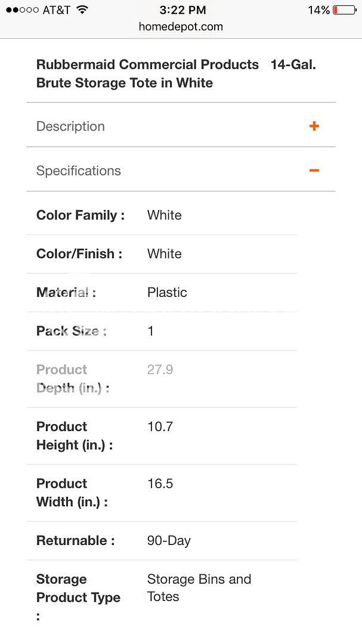This screenshot has height=644, width=362.
Task: Tap the Product Height 10.7 value
Action: pos(160,427)
